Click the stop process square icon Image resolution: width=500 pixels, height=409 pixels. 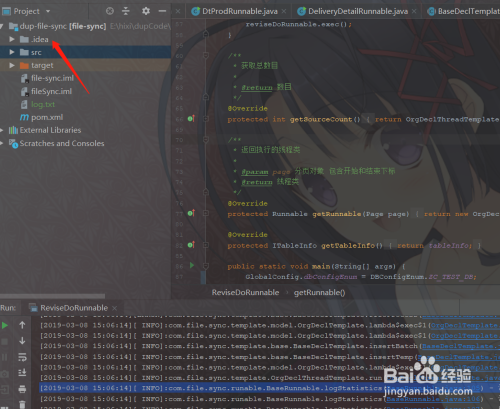pos(5,341)
